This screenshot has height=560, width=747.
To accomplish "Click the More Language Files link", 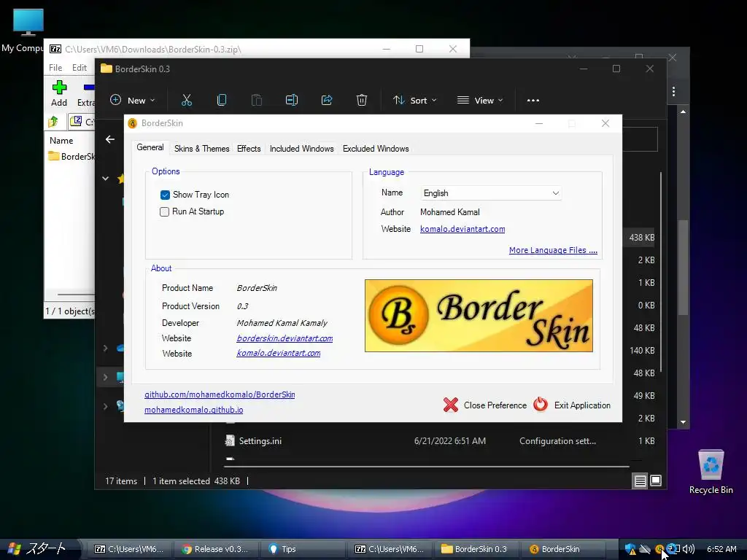I will click(553, 250).
